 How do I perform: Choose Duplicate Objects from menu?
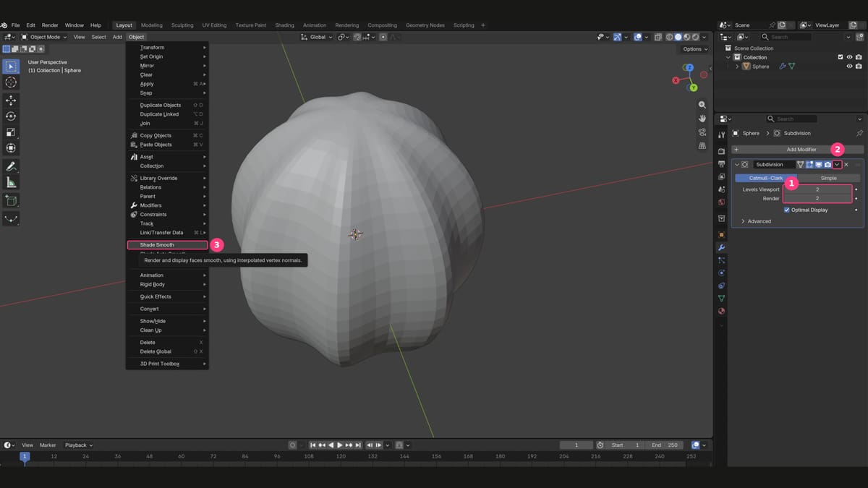click(x=167, y=105)
